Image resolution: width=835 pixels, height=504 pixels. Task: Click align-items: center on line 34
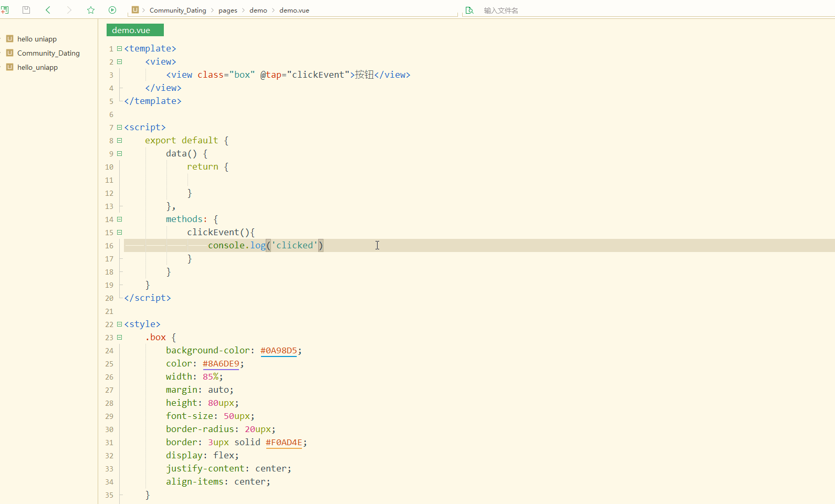pyautogui.click(x=218, y=481)
